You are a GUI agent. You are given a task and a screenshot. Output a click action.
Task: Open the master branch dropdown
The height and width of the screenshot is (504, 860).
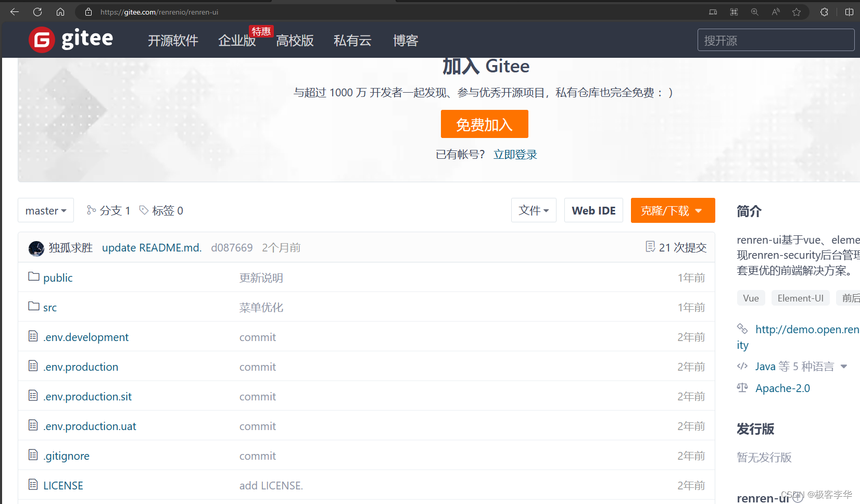[46, 210]
